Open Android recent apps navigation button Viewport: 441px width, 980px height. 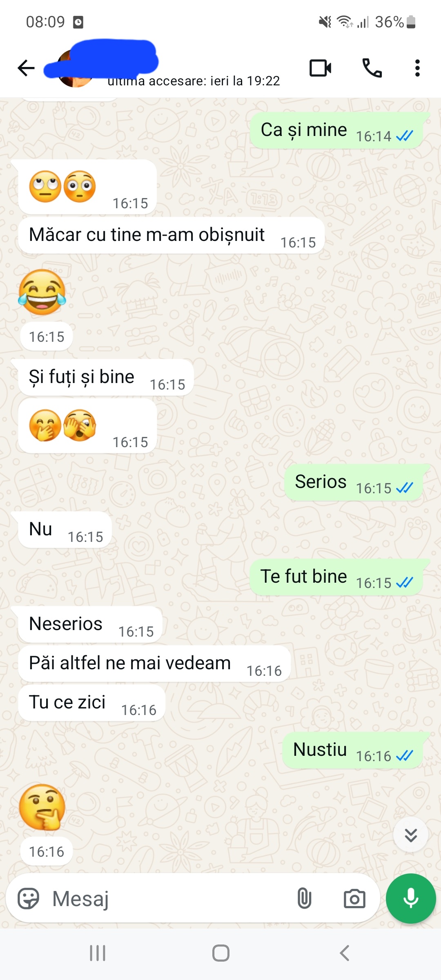point(98,953)
